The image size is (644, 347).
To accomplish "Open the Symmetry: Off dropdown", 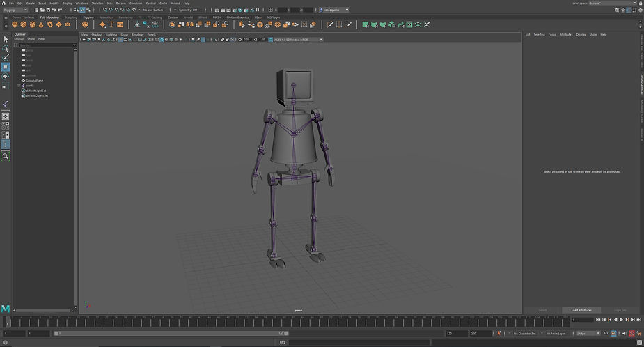I will tap(188, 10).
